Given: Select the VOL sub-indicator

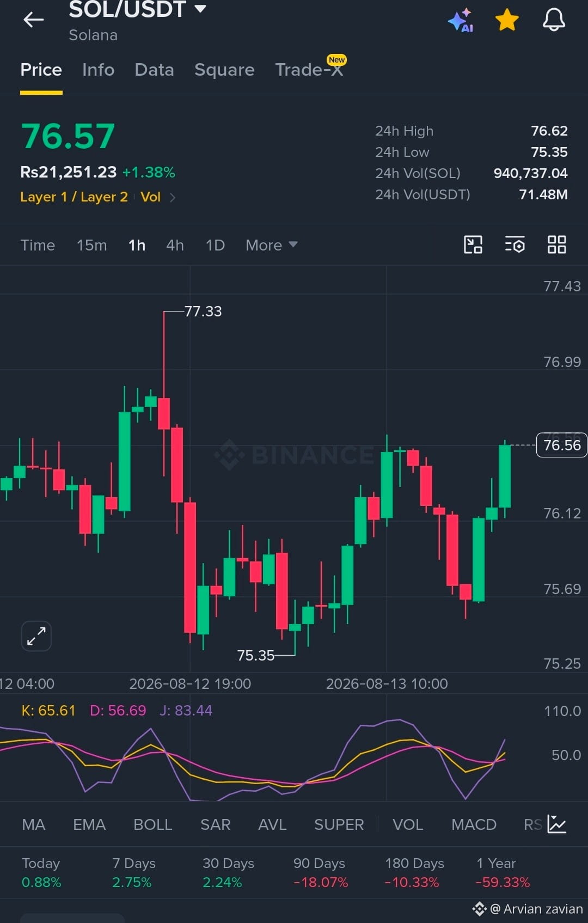Looking at the screenshot, I should (x=408, y=824).
